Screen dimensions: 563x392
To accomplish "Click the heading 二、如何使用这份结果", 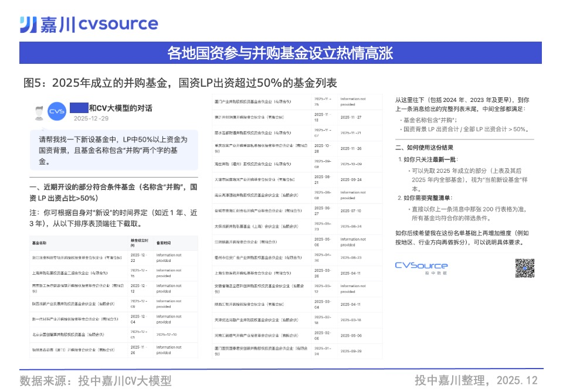I will [x=424, y=147].
